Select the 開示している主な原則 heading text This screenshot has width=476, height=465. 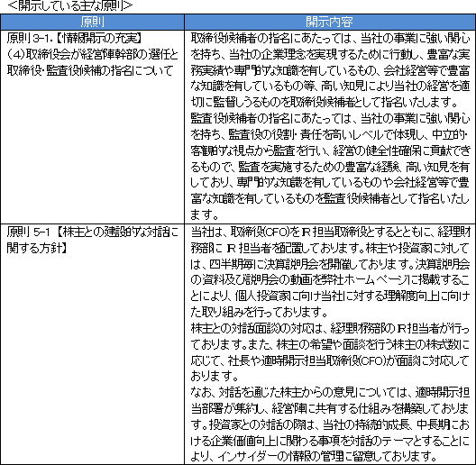click(70, 5)
